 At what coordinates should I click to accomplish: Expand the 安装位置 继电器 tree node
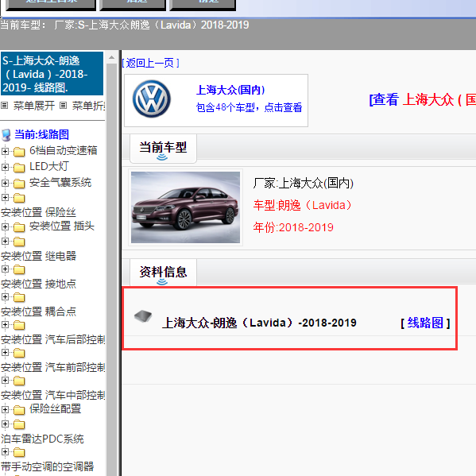click(x=5, y=241)
